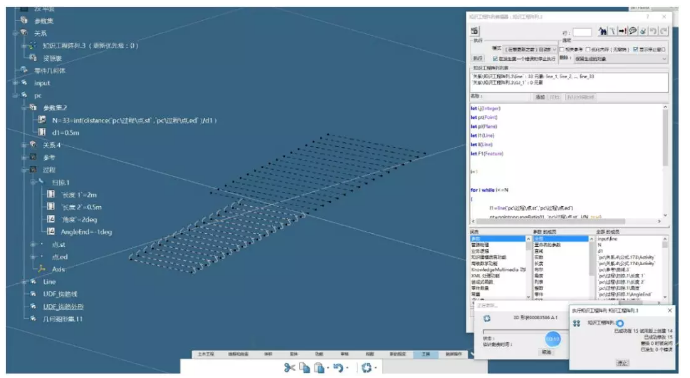
Task: Select the '=-2deg' angle parameter in tree
Action: point(79,219)
